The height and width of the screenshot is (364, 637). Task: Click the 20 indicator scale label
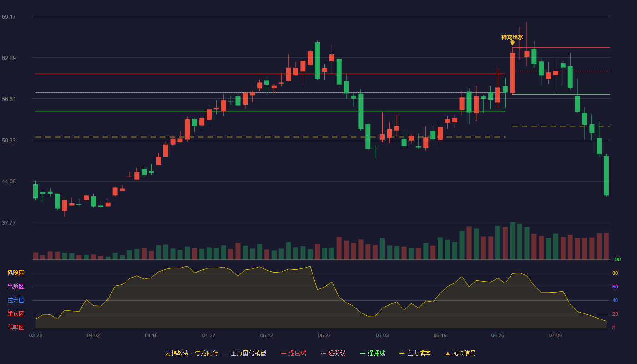point(615,314)
